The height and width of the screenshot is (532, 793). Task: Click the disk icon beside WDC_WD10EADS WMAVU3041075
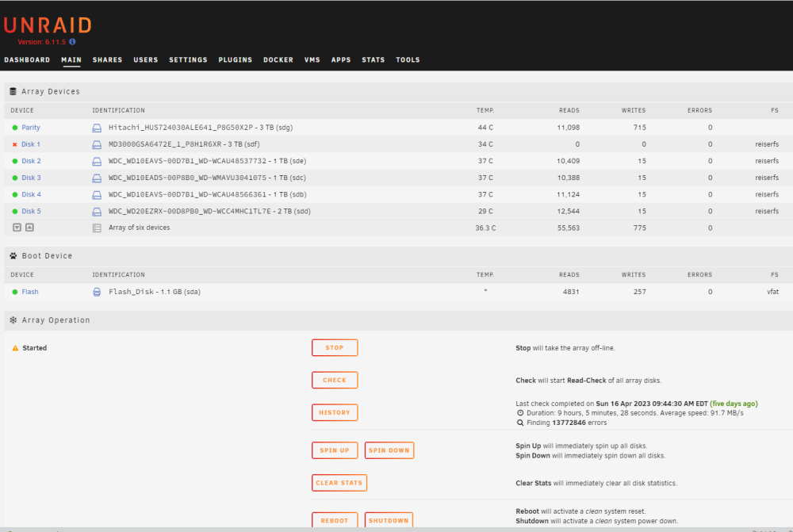tap(97, 178)
